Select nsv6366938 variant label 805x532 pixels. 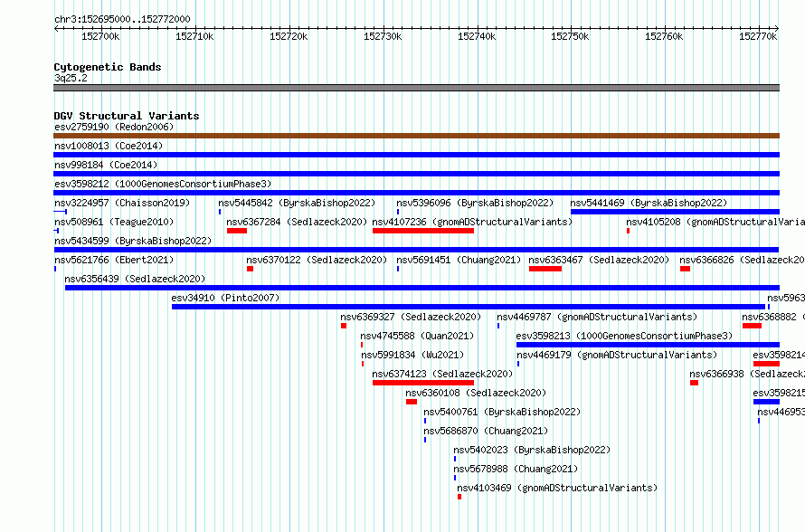point(747,374)
